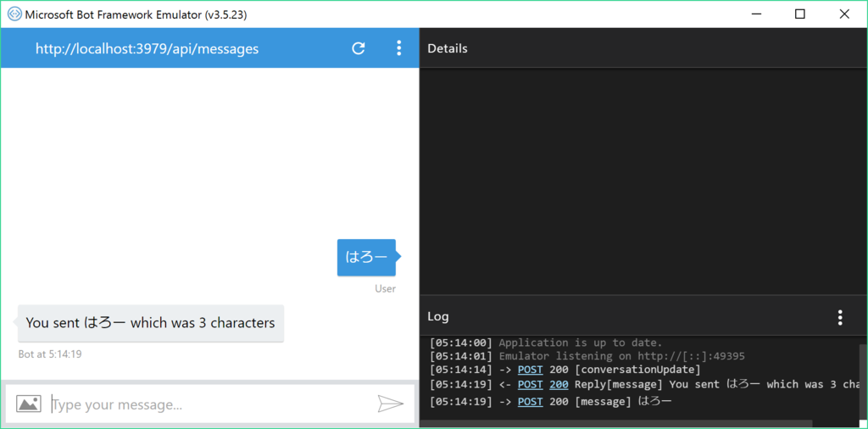868x429 pixels.
Task: Click the Bot Framework Emulator app icon
Action: point(15,15)
